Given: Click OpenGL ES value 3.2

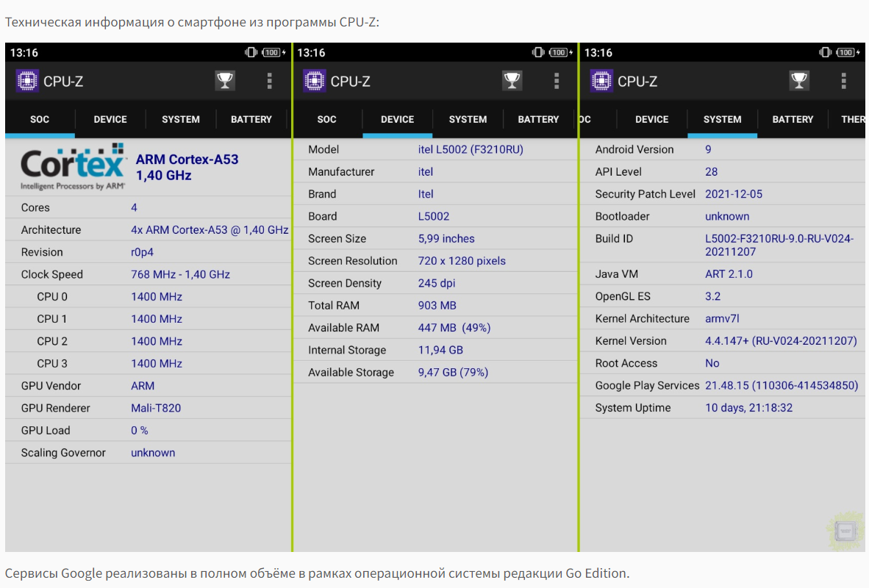Looking at the screenshot, I should pyautogui.click(x=712, y=296).
